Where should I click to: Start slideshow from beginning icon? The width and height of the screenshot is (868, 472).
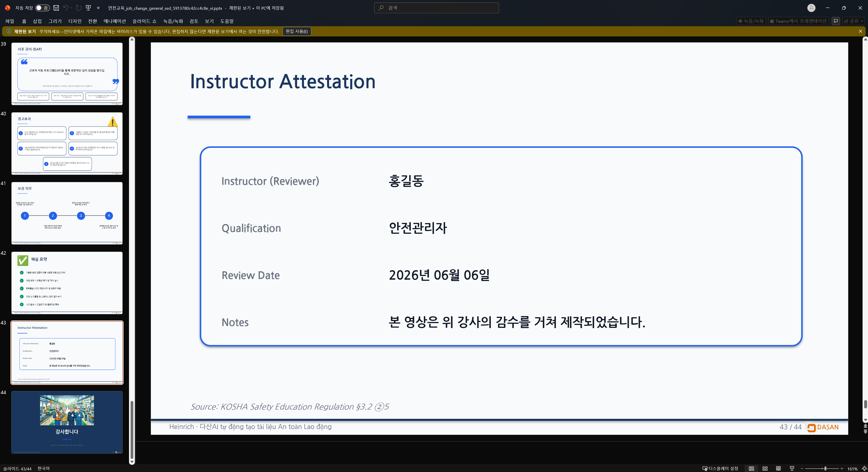88,8
